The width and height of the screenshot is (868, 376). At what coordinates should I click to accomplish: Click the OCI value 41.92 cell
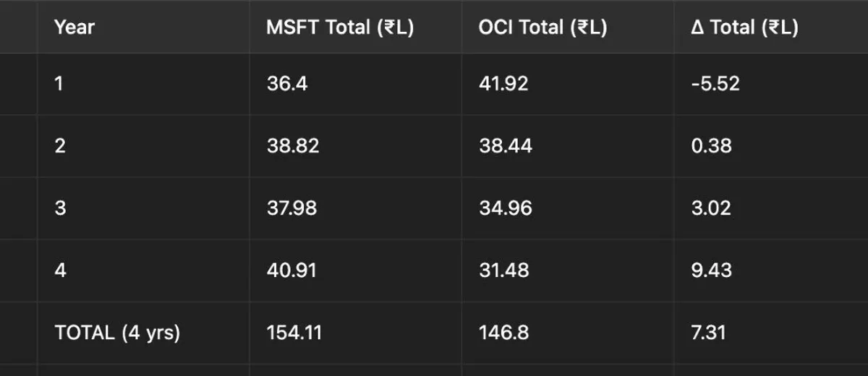[503, 84]
